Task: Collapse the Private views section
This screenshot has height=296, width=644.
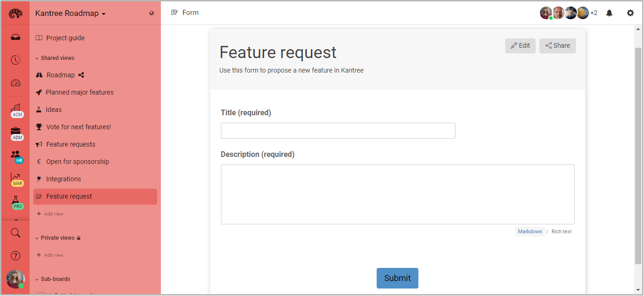Action: point(58,238)
